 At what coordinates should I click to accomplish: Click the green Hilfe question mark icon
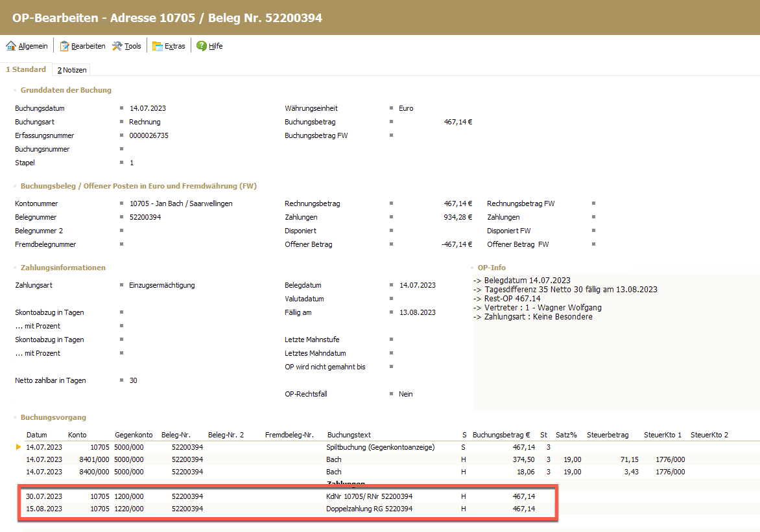coord(202,46)
